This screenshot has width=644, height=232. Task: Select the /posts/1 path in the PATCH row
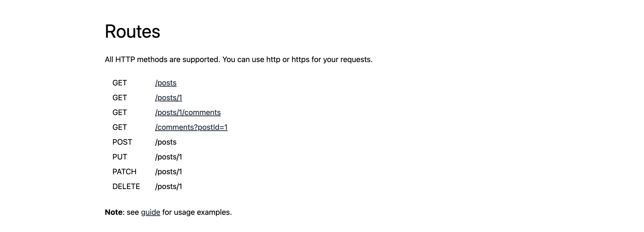(x=168, y=172)
